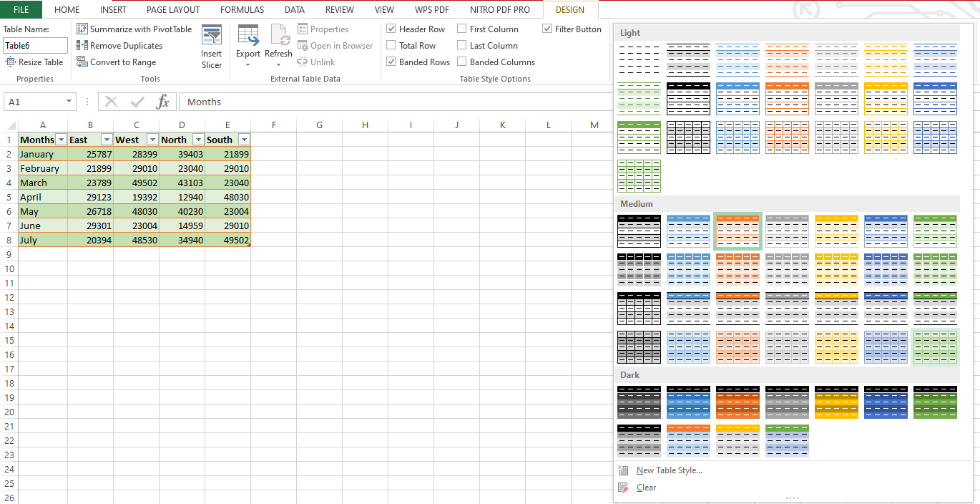Select the green Light table style swatch
This screenshot has height=504, width=980.
click(639, 99)
